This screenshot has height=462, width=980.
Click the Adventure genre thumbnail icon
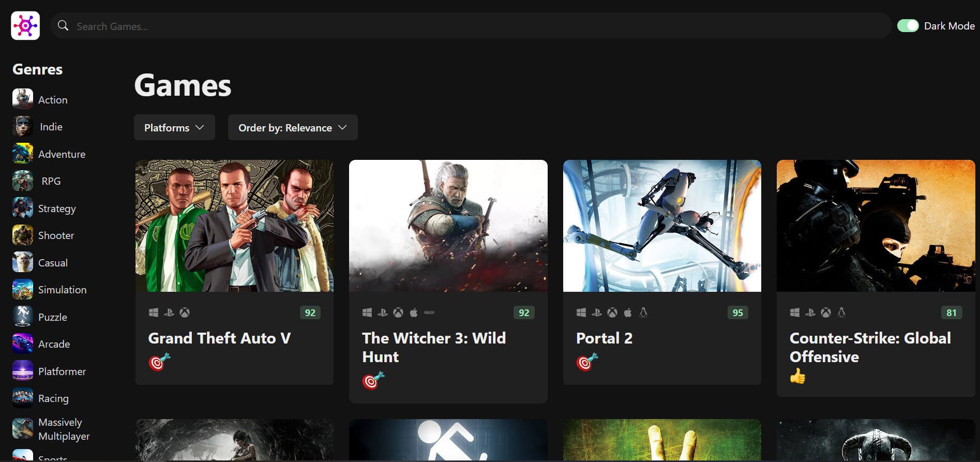tap(23, 154)
